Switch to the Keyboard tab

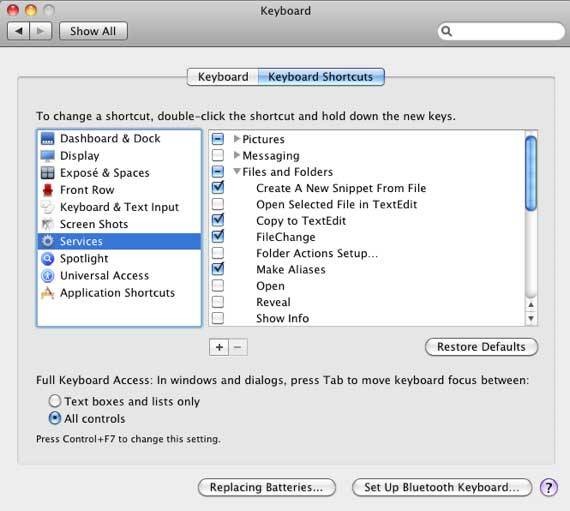click(223, 77)
